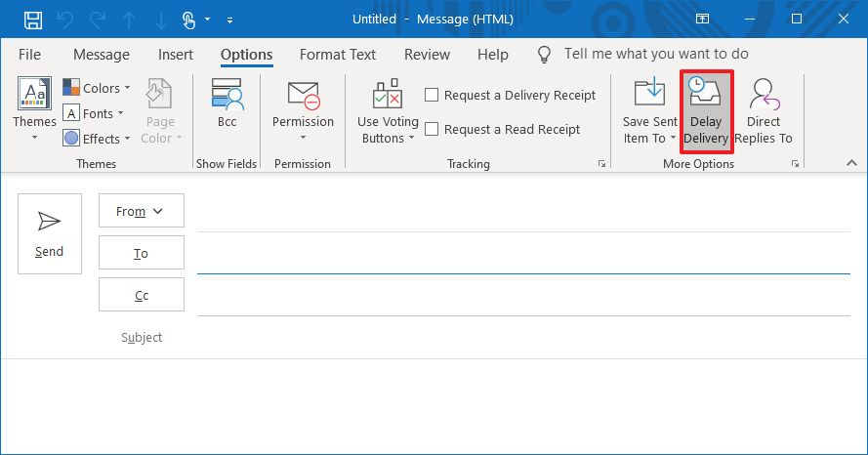Enable Request a Read Receipt
This screenshot has height=455, width=868.
433,130
